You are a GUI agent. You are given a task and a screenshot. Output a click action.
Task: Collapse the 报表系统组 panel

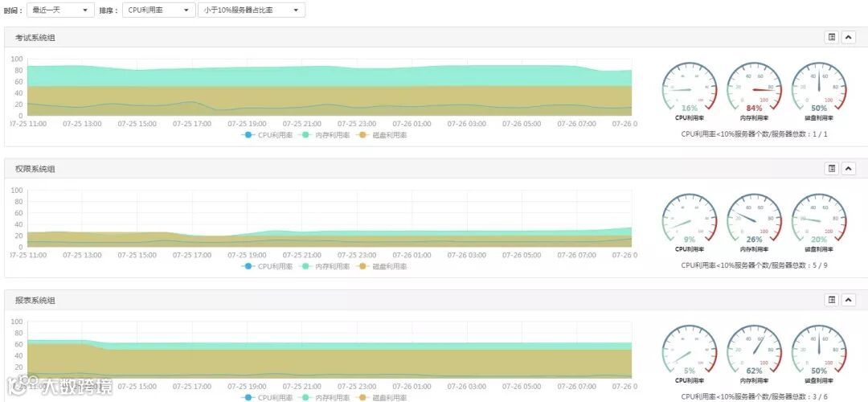(x=849, y=300)
